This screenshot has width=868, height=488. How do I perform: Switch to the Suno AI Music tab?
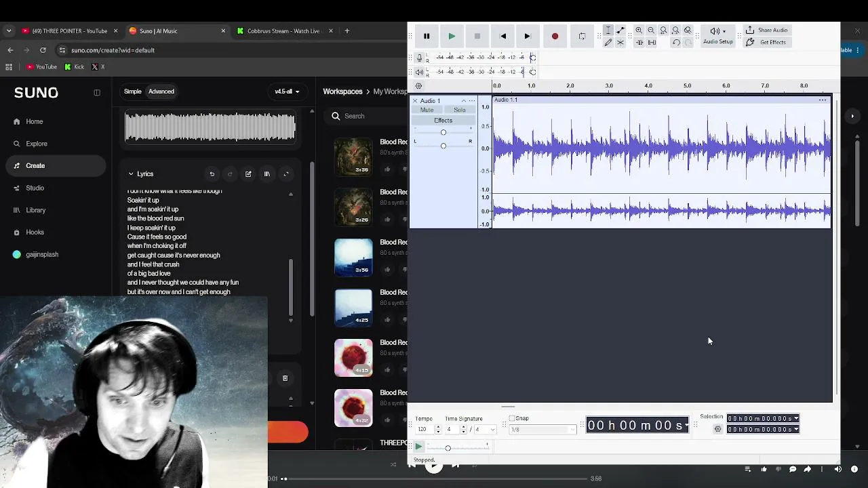[x=178, y=30]
